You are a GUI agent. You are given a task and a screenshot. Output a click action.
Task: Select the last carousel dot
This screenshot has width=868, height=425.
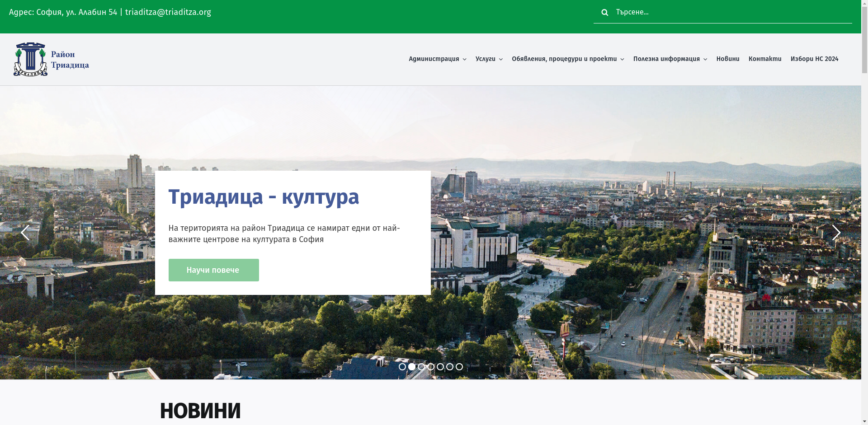tap(460, 367)
